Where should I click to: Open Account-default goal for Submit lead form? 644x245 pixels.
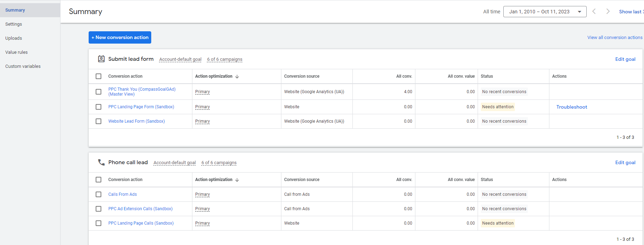(180, 59)
